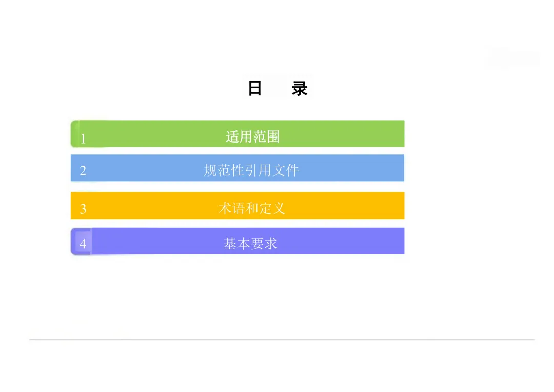Select the purple bar's empty right end
The height and width of the screenshot is (392, 554).
342,241
